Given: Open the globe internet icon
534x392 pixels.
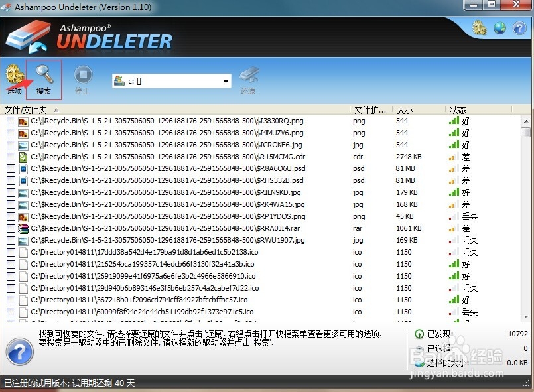Looking at the screenshot, I should (500, 28).
